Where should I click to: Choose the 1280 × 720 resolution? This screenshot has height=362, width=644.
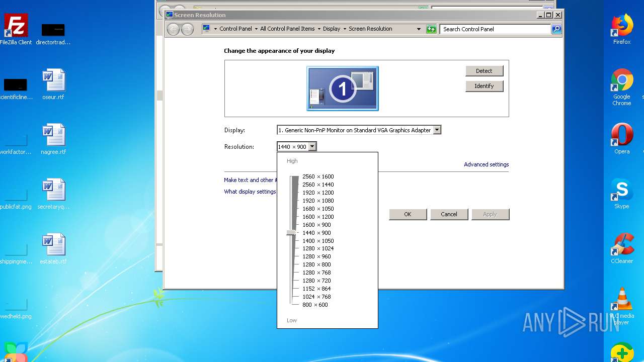pos(316,281)
